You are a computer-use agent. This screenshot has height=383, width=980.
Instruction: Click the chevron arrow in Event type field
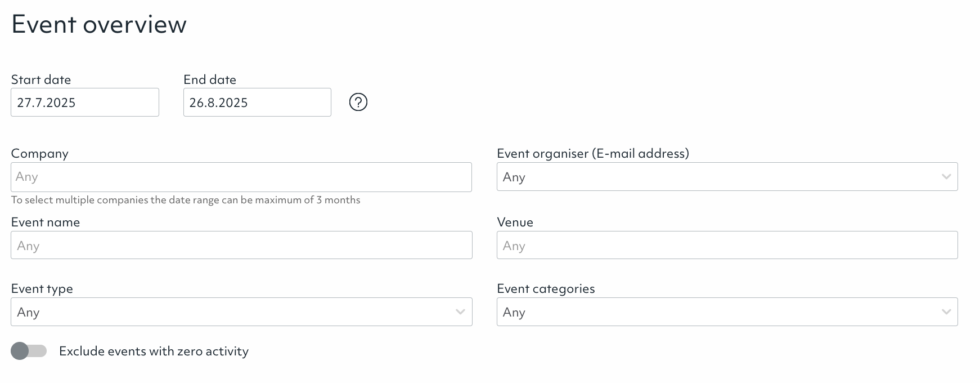coord(460,312)
